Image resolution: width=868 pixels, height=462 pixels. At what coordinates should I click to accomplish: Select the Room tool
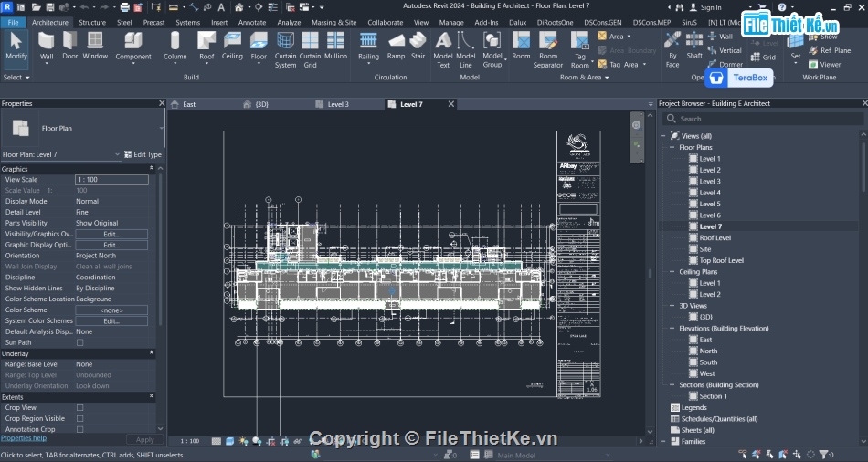point(521,47)
